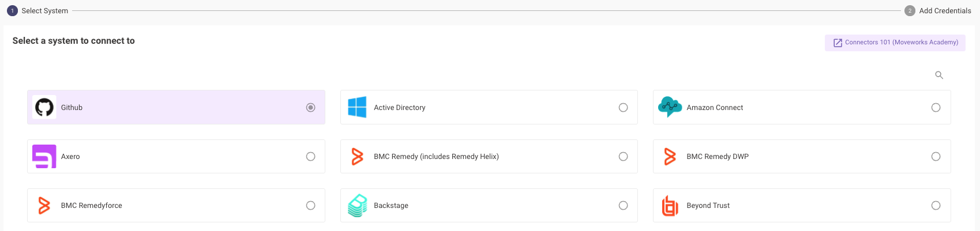Select the Axero radio button
This screenshot has height=231, width=980.
point(311,156)
